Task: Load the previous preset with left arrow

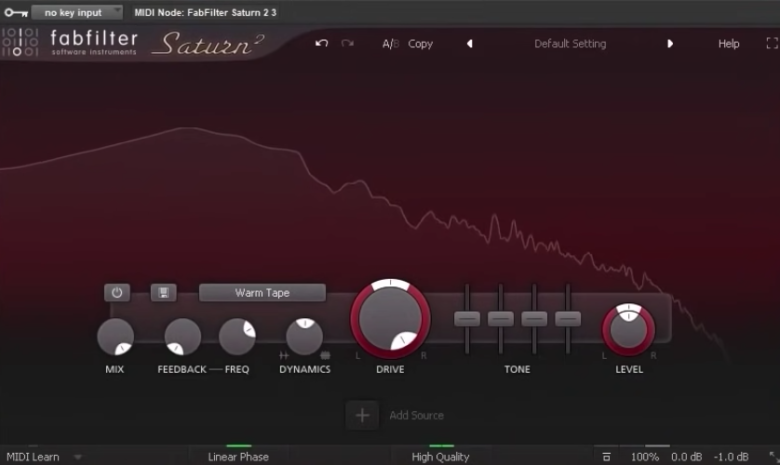Action: (470, 44)
